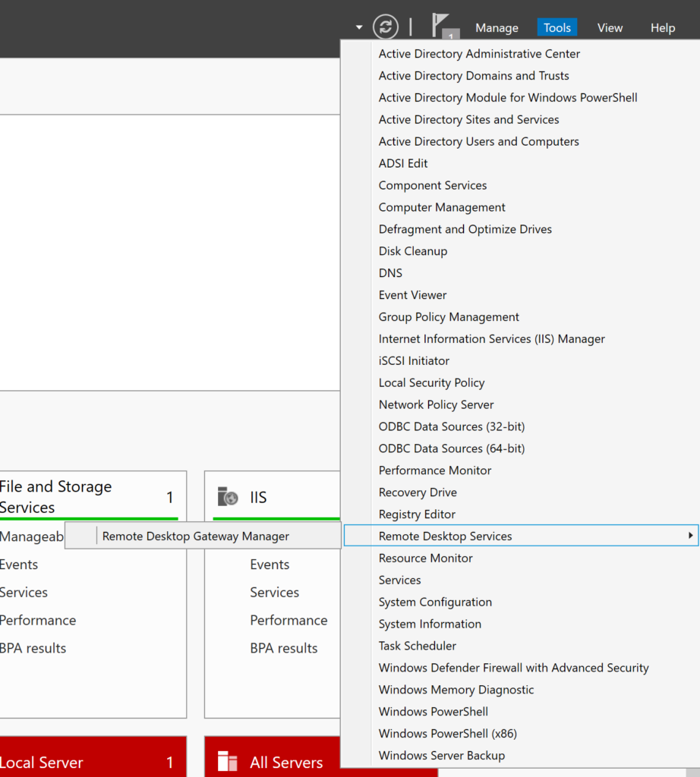View BPA results for File and Storage Services
700x777 pixels.
pyautogui.click(x=33, y=647)
